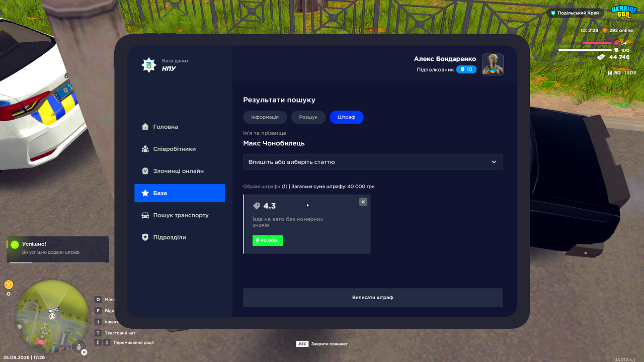
Task: Click the face icon beside Злочинці онлайн
Action: (x=145, y=171)
